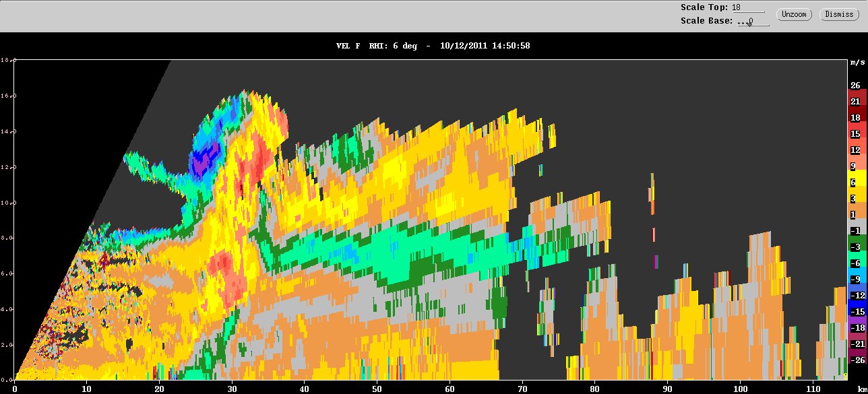Select the dark red 21 m/s legend swatch
Image resolution: width=868 pixels, height=394 pixels.
(x=855, y=102)
